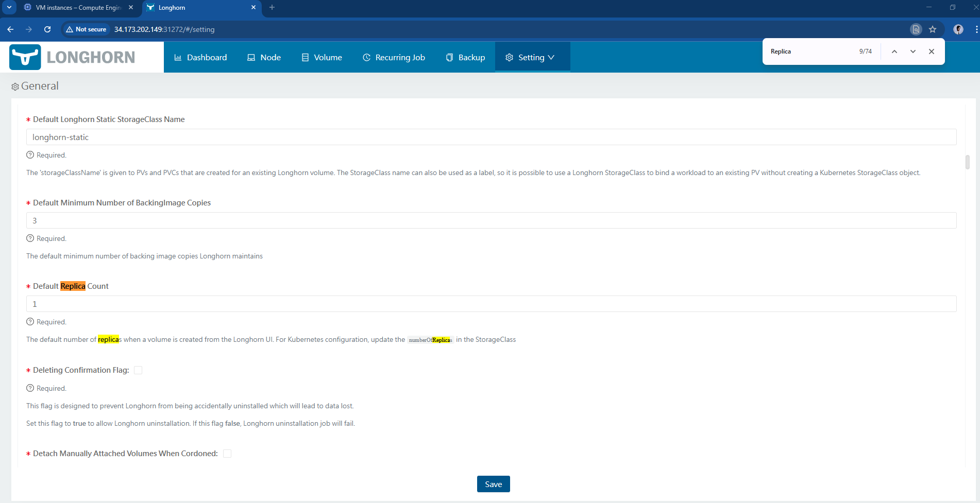Click the page scrollbar thumb
This screenshot has width=980, height=503.
tap(968, 162)
